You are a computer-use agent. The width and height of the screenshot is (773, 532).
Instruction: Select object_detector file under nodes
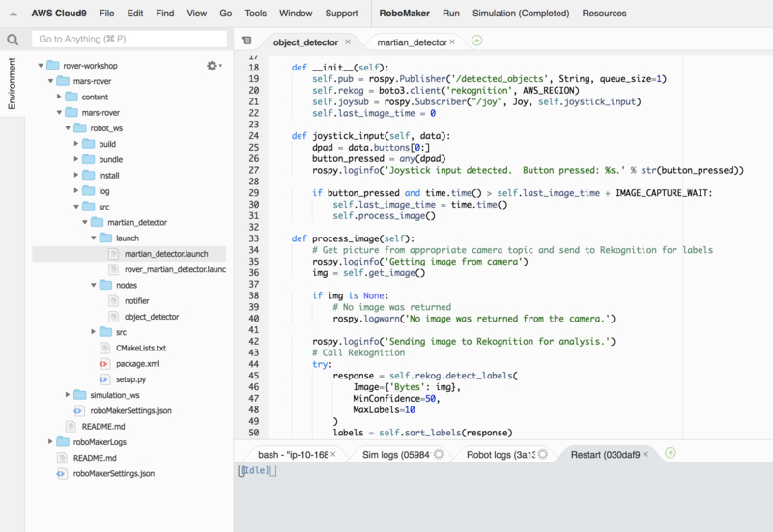click(152, 317)
